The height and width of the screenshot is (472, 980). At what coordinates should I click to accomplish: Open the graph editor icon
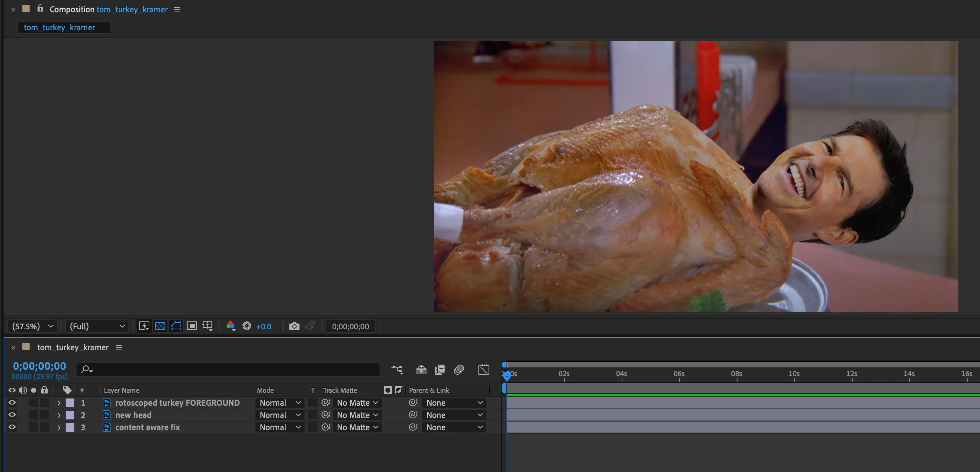pos(483,369)
